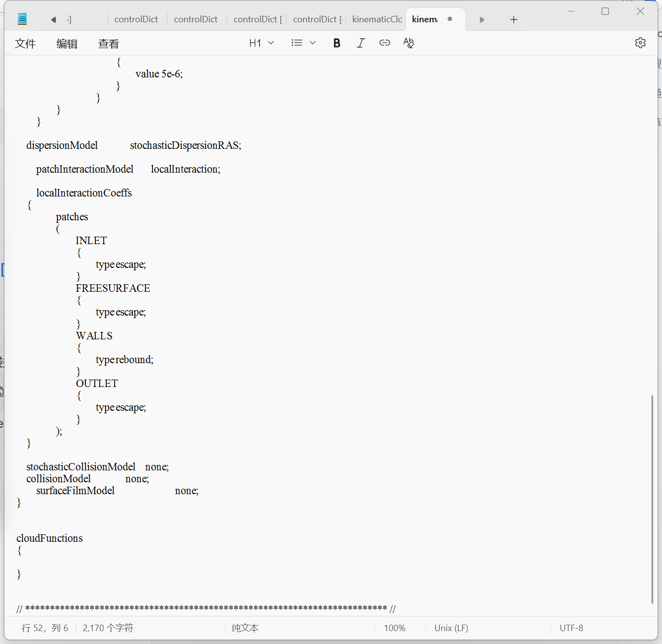The width and height of the screenshot is (662, 644).
Task: Switch to the kinematicClc tab
Action: pyautogui.click(x=377, y=19)
